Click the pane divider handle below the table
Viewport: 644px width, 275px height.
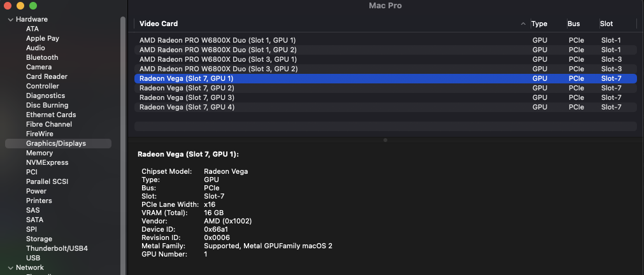(385, 140)
